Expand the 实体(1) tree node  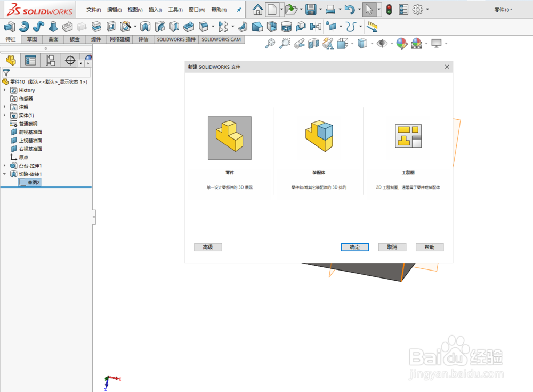coord(4,115)
